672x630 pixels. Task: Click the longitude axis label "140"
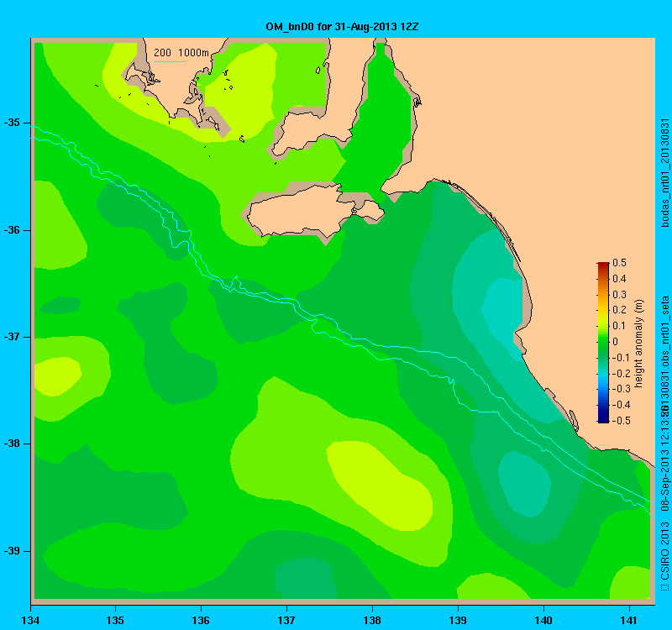[x=543, y=620]
